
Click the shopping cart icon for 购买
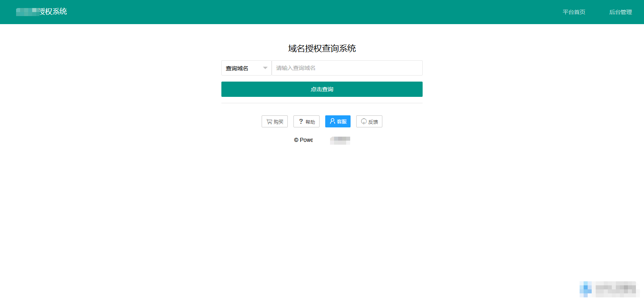tap(269, 122)
